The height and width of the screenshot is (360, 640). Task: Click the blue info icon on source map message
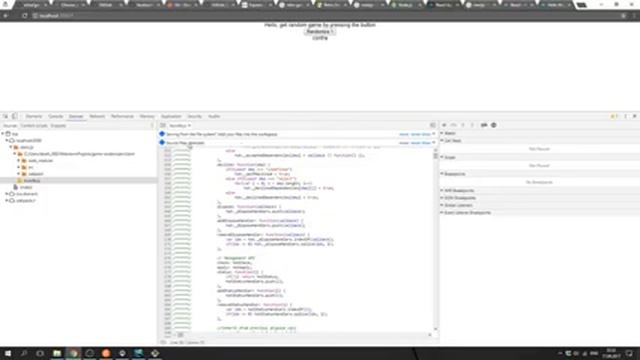point(162,142)
